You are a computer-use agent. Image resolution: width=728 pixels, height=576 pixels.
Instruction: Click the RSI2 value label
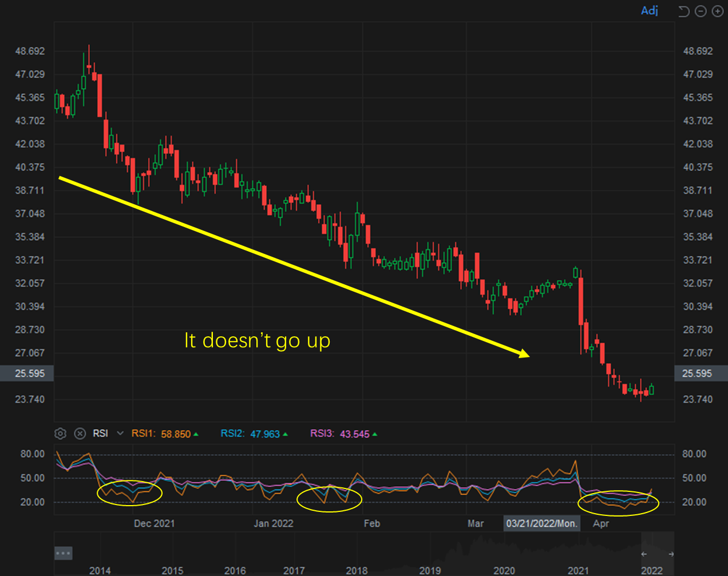(254, 434)
